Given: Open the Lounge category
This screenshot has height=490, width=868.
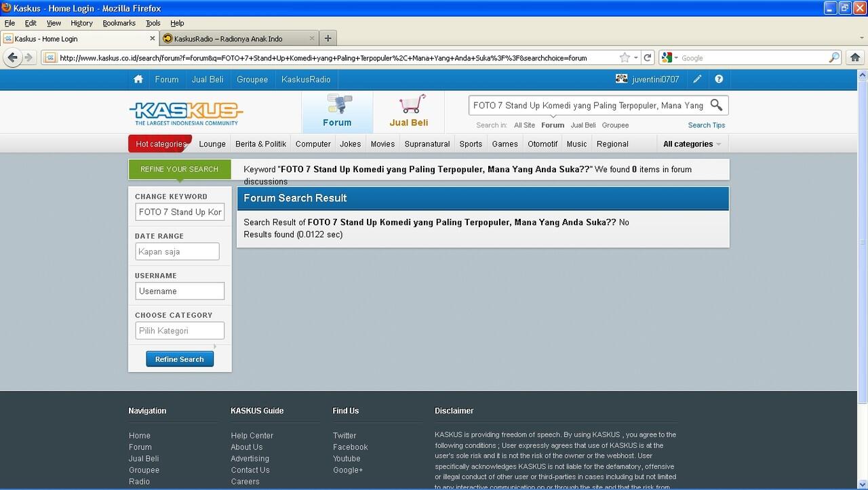Looking at the screenshot, I should 212,144.
